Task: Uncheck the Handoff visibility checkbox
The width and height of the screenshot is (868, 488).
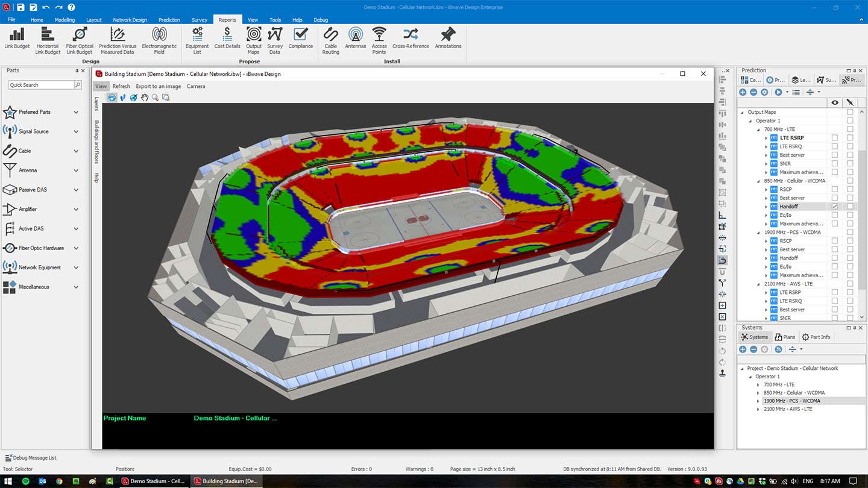Action: 835,206
